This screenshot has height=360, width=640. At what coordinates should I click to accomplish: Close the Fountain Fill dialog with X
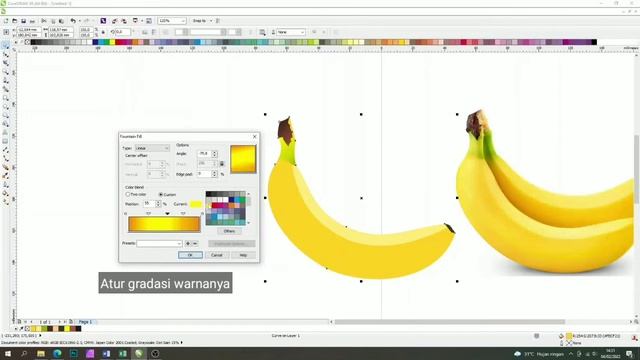click(x=255, y=137)
